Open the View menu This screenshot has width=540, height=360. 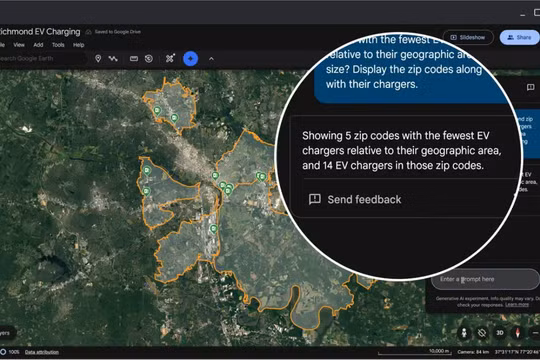(19, 45)
